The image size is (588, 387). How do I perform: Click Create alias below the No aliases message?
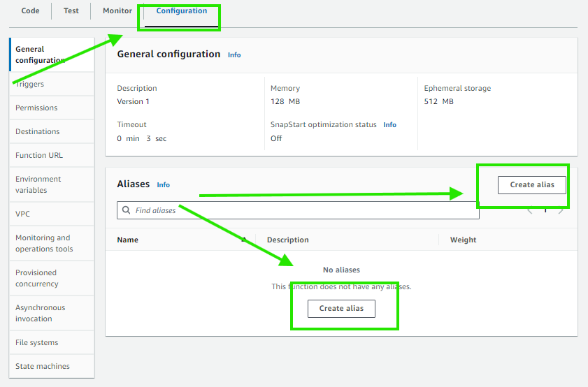tap(341, 308)
